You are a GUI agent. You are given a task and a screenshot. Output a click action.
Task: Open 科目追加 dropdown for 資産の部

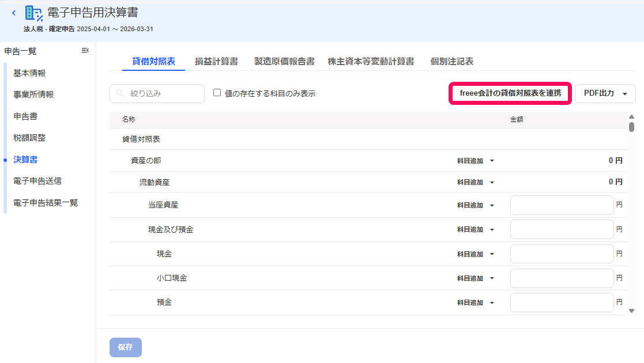pyautogui.click(x=476, y=161)
